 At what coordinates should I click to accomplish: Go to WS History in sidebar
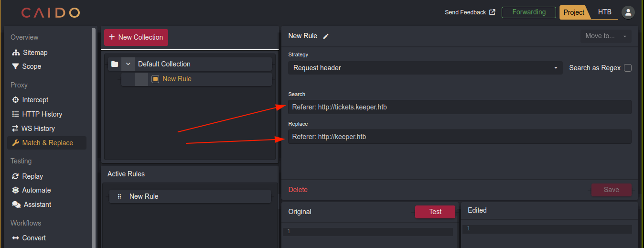click(38, 129)
